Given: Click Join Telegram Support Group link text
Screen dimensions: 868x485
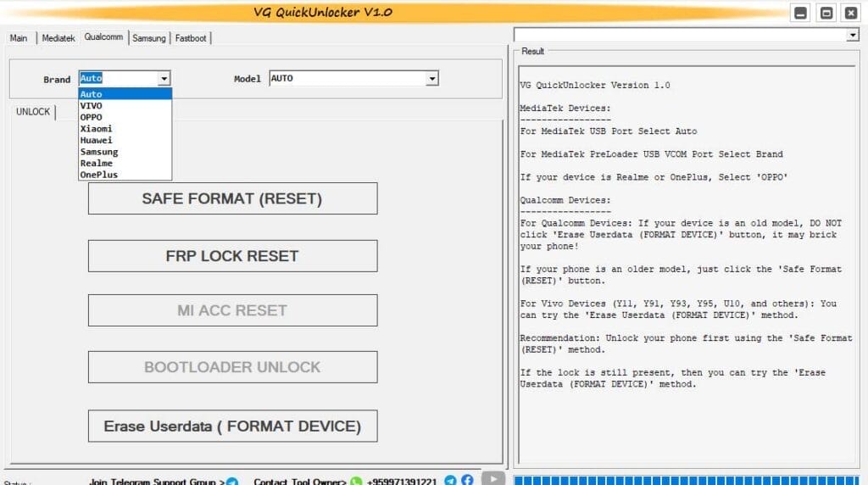Looking at the screenshot, I should tap(157, 482).
